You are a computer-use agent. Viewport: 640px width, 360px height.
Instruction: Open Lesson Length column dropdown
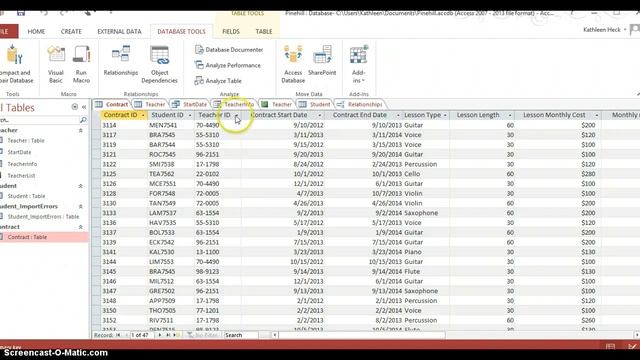coord(510,116)
